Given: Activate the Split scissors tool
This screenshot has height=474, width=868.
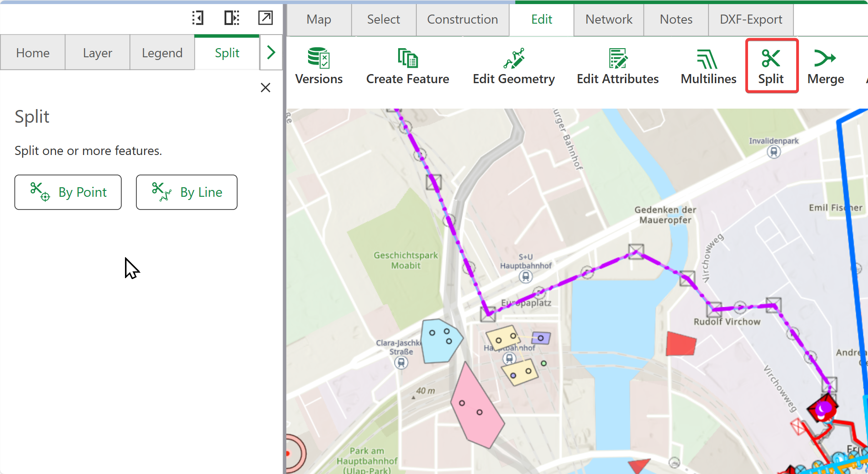Looking at the screenshot, I should coord(771,66).
